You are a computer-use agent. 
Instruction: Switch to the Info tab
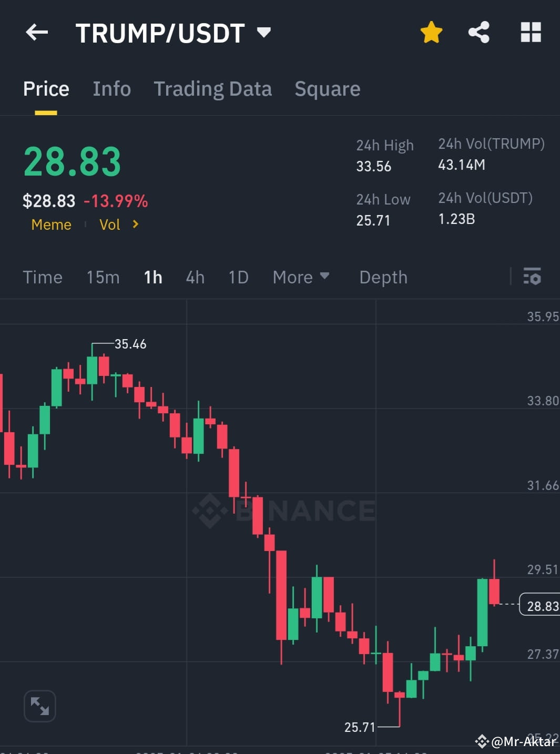click(x=111, y=89)
